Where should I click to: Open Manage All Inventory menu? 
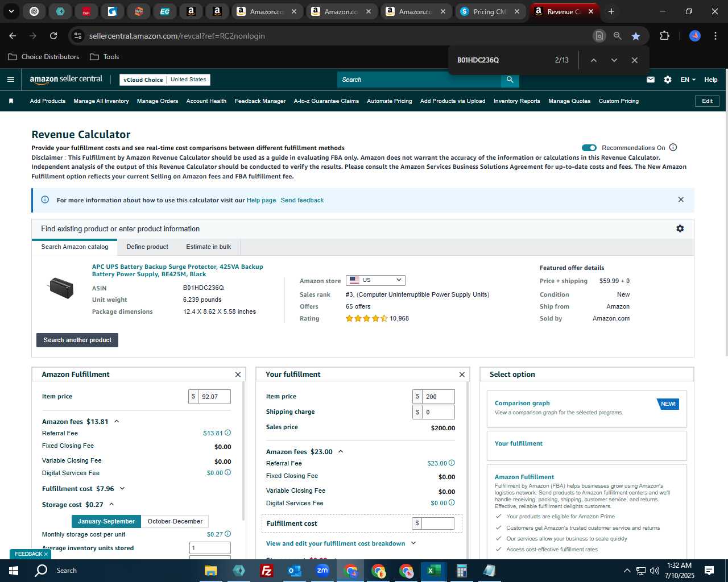pyautogui.click(x=101, y=101)
